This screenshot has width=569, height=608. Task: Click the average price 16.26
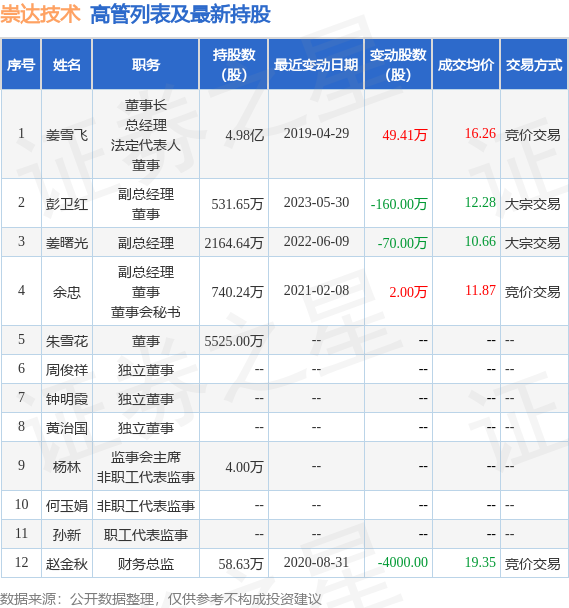pos(480,133)
